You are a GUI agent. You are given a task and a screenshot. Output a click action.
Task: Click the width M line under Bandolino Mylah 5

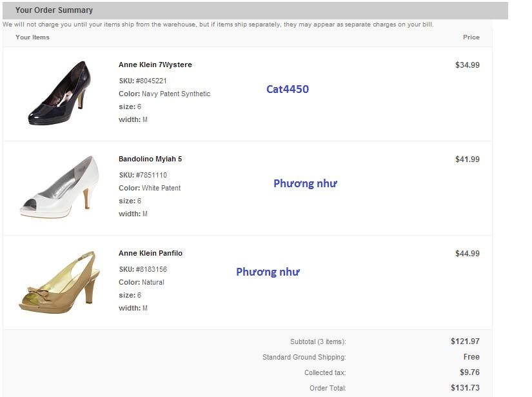(133, 214)
